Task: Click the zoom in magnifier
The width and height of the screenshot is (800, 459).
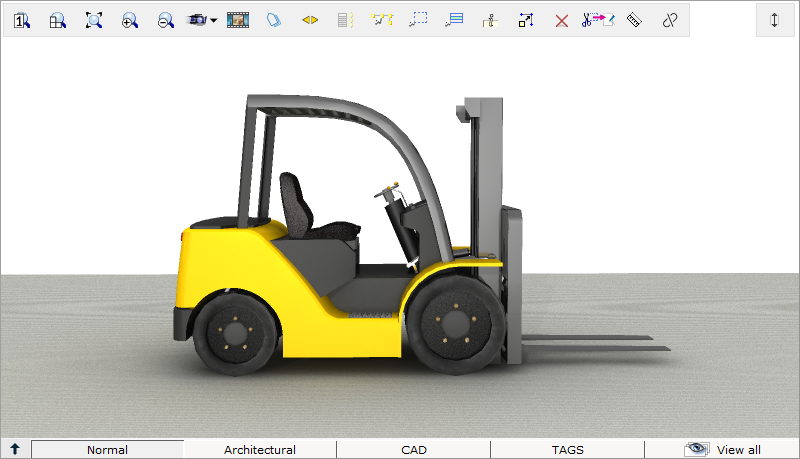Action: 130,20
